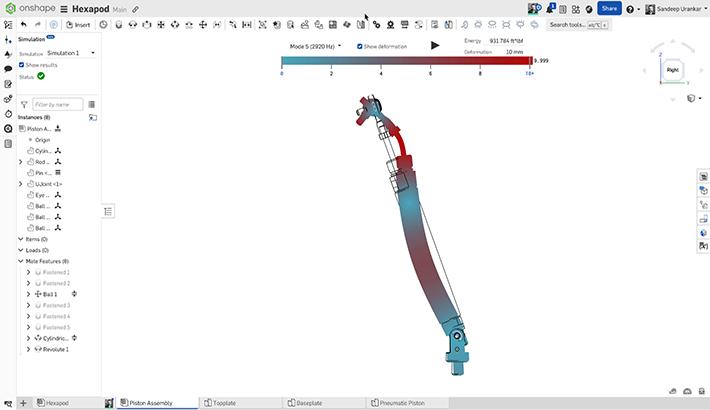Open the App Store grid icon in header
Image resolution: width=710 pixels, height=410 pixels.
tap(576, 9)
